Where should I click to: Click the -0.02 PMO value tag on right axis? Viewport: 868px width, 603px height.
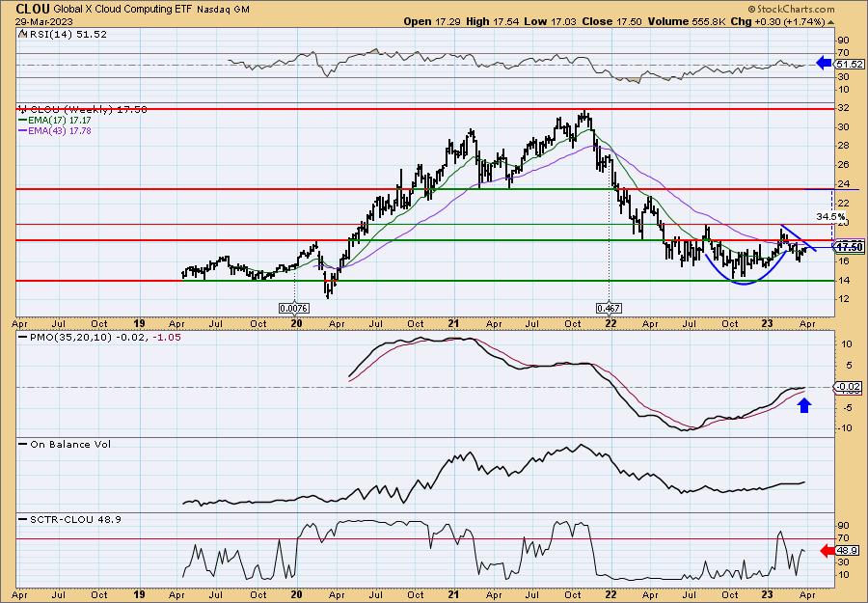pyautogui.click(x=848, y=387)
